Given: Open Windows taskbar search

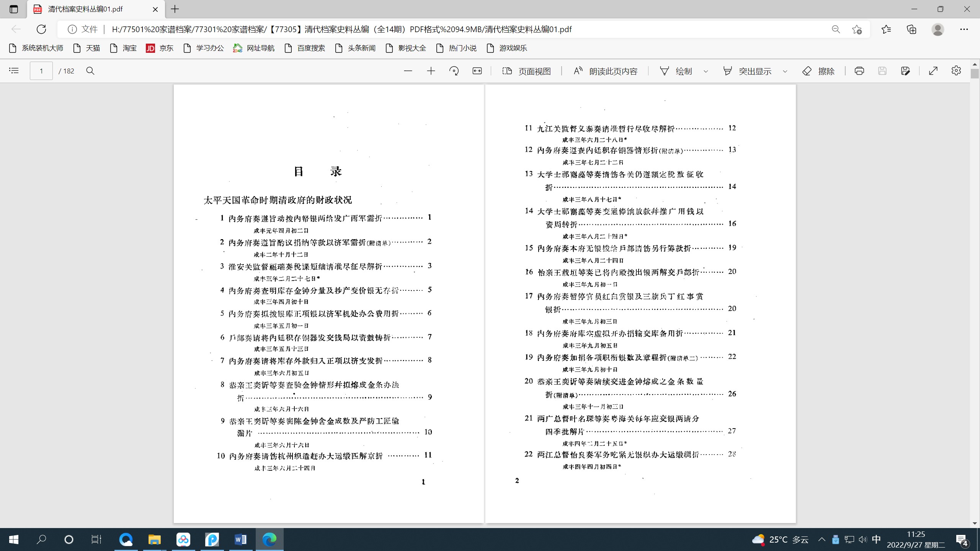Looking at the screenshot, I should coord(41,540).
